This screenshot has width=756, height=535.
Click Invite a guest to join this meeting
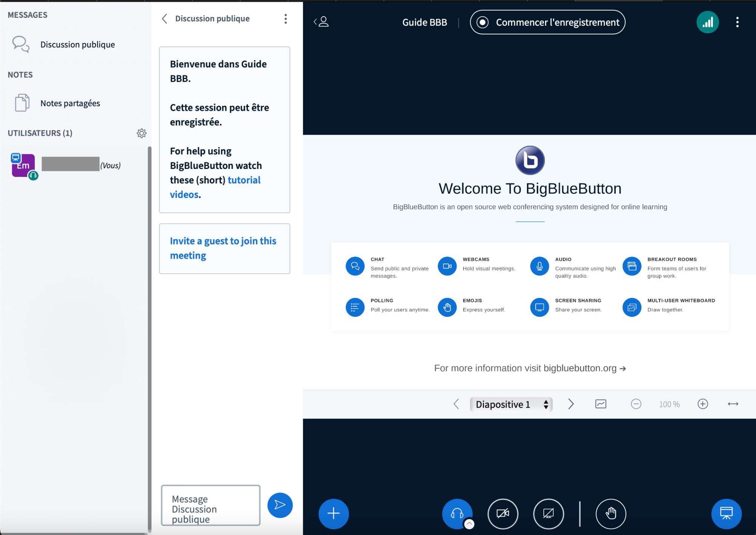223,248
